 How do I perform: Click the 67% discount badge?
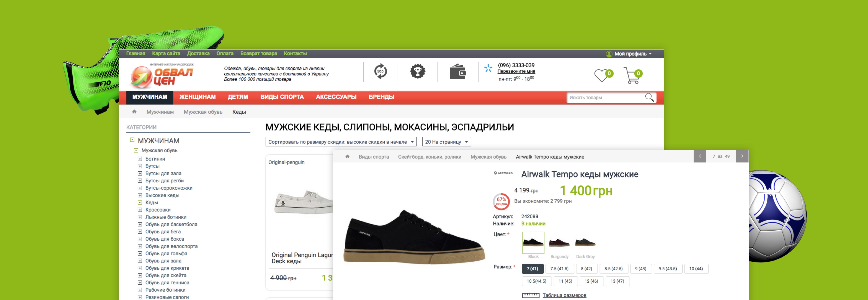click(501, 201)
